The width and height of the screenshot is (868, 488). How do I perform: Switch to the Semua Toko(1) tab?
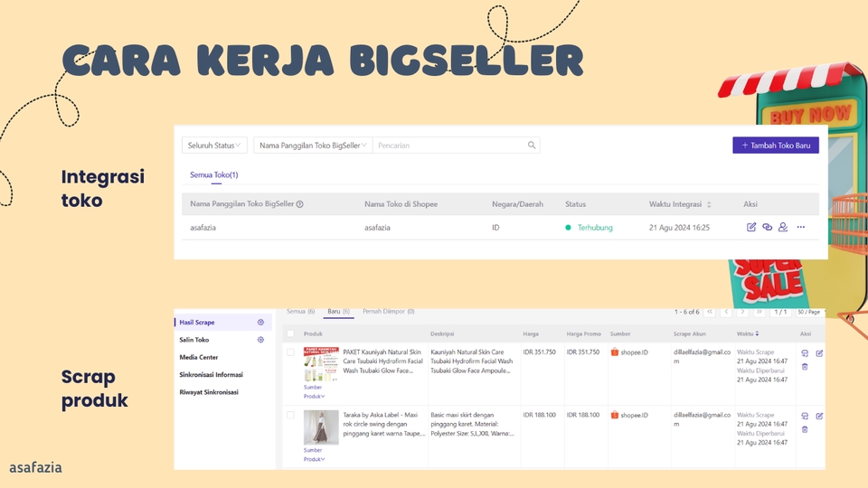point(213,174)
